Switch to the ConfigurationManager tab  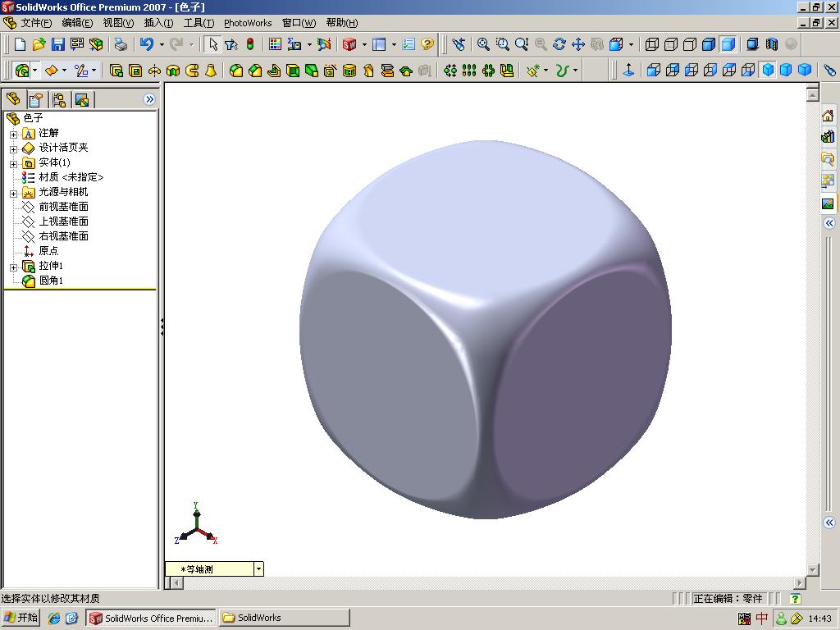(59, 99)
